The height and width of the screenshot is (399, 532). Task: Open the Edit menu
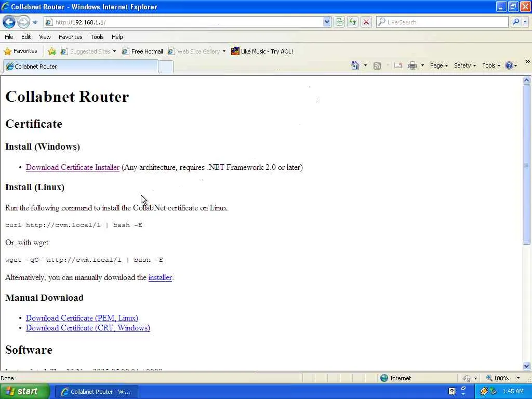[26, 37]
